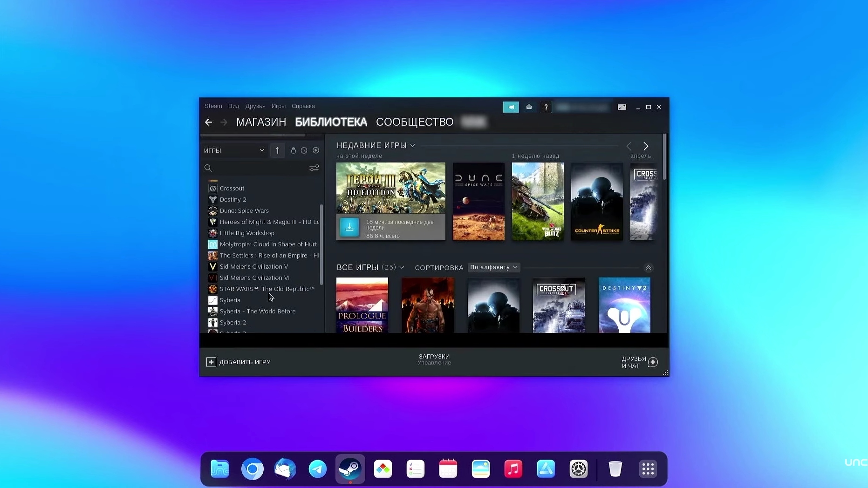The width and height of the screenshot is (868, 488).
Task: Open Friends and Chat plus icon
Action: coord(653,362)
